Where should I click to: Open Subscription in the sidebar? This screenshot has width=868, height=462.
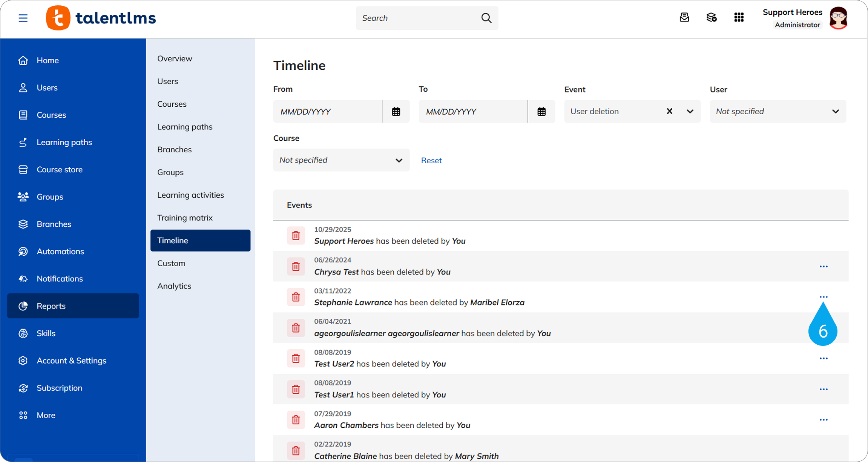73,388
